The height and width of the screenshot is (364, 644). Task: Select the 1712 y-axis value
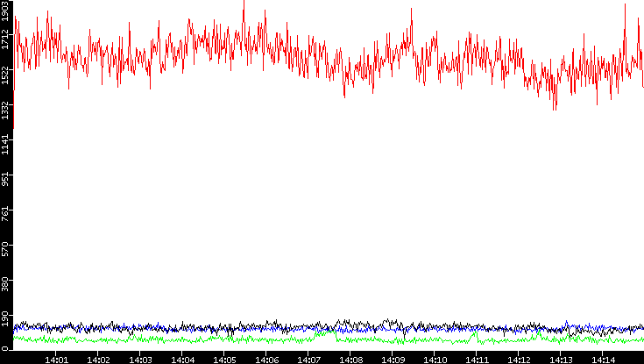coord(5,41)
